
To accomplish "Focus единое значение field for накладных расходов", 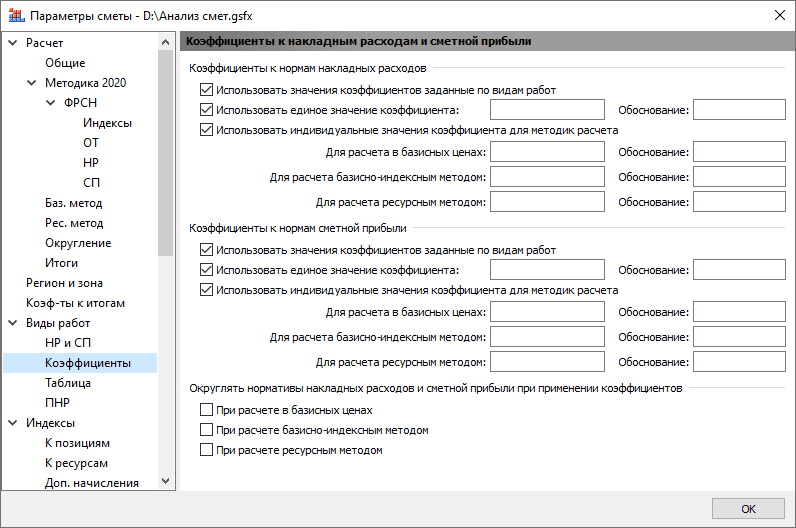I will [547, 110].
